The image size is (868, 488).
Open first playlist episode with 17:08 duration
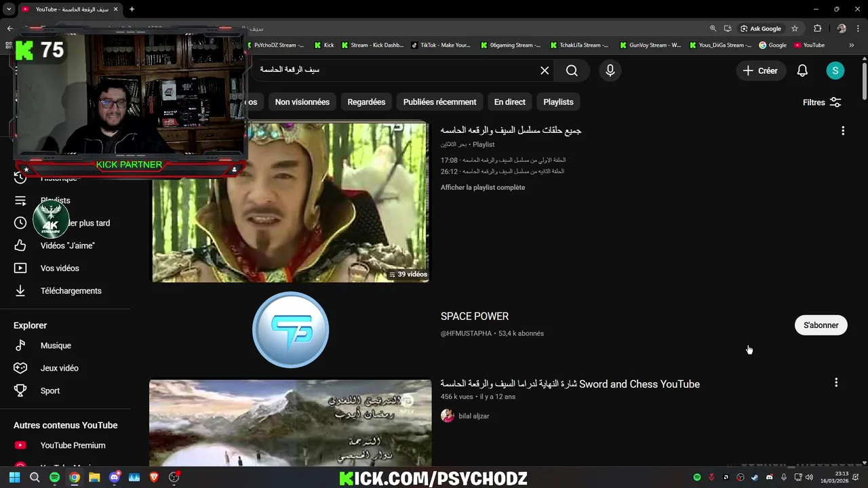click(503, 161)
